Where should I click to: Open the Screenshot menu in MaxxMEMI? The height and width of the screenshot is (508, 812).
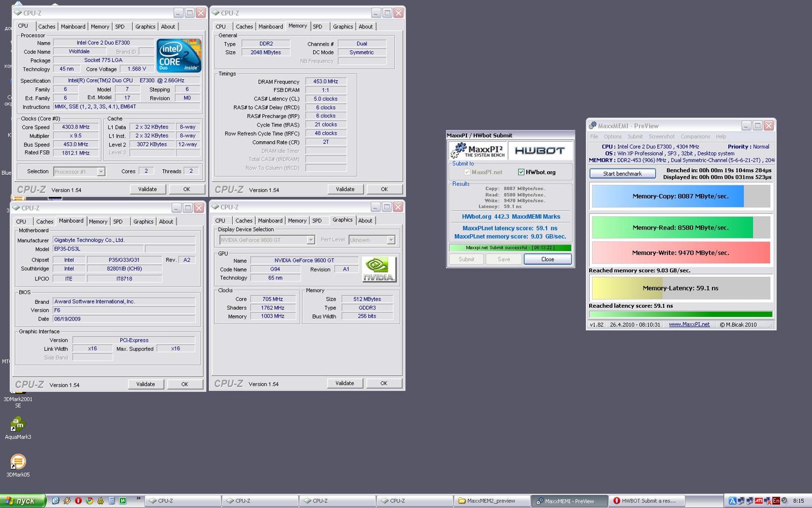pos(661,137)
